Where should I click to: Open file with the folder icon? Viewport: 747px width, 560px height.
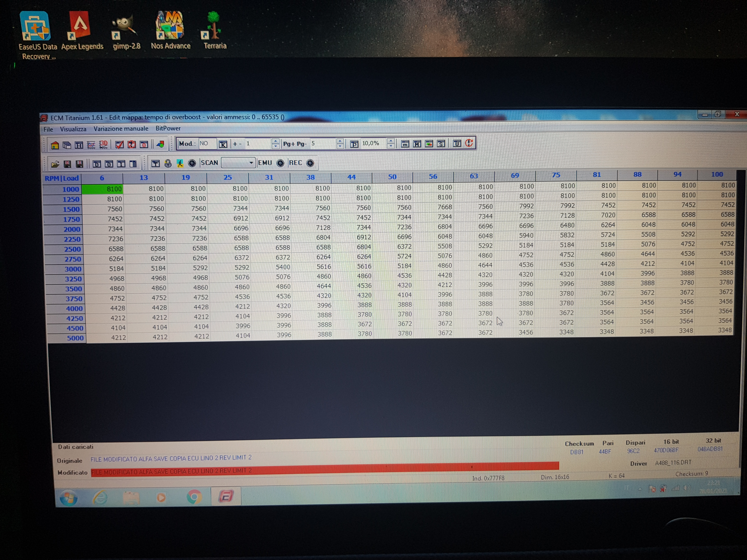(x=55, y=164)
